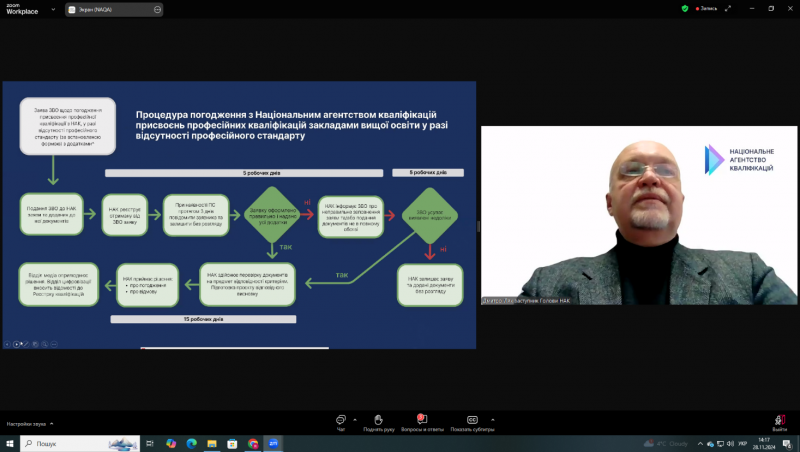Open the Zoom chat panel

[341, 422]
